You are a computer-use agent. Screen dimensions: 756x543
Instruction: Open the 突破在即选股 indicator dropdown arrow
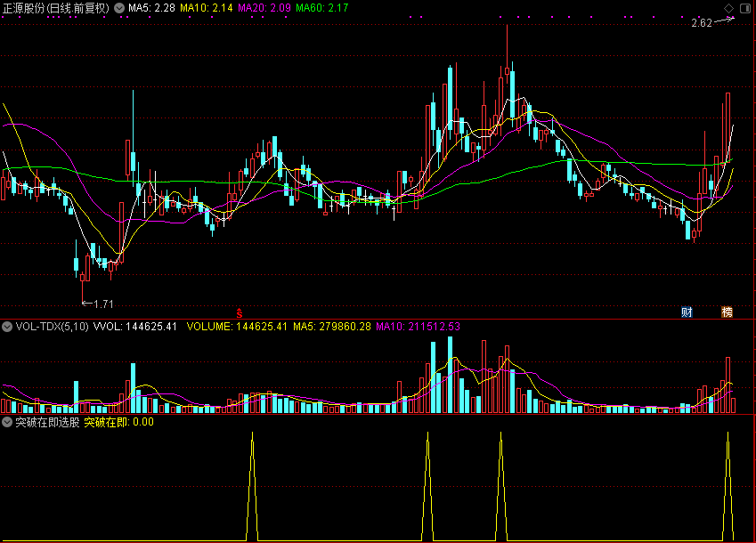click(7, 423)
